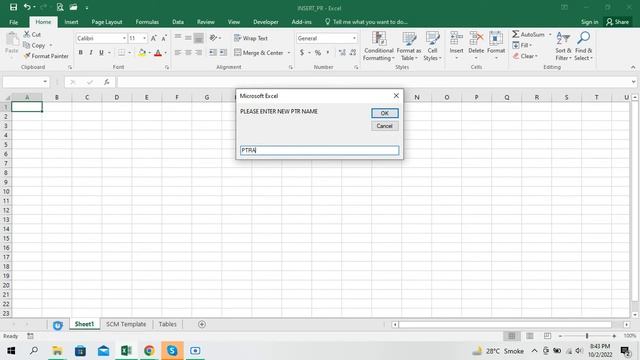Switch to the Developer tab
The width and height of the screenshot is (640, 360).
(x=266, y=22)
